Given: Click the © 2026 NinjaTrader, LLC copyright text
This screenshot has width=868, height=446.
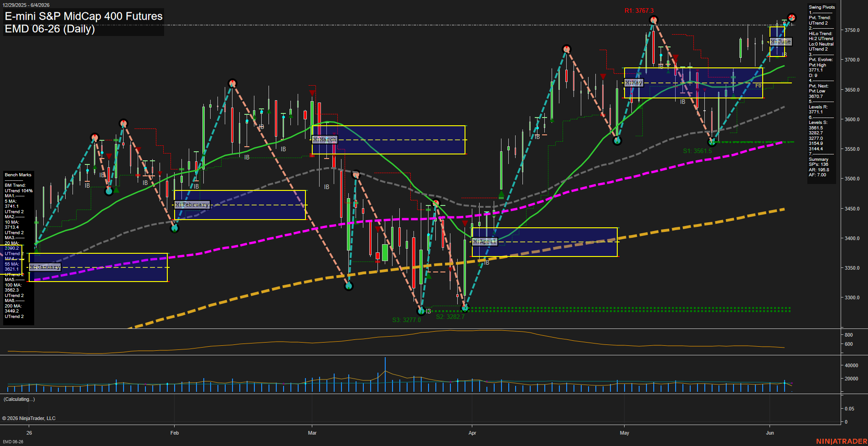Looking at the screenshot, I should [x=29, y=418].
